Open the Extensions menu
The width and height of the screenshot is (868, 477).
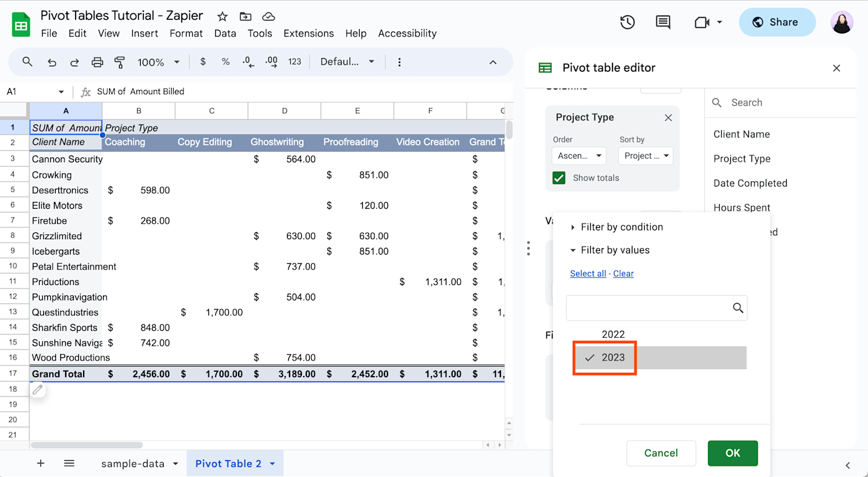(x=309, y=33)
